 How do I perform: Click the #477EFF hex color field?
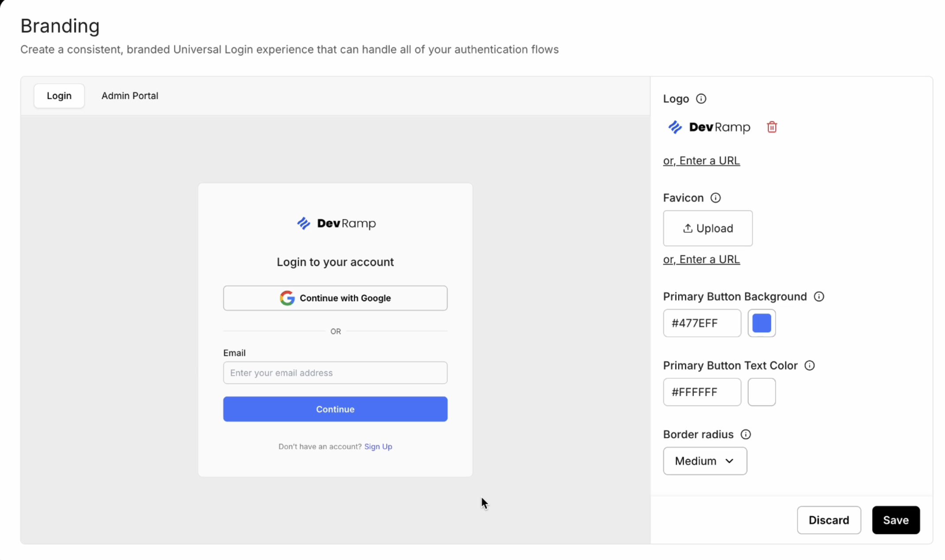(701, 323)
